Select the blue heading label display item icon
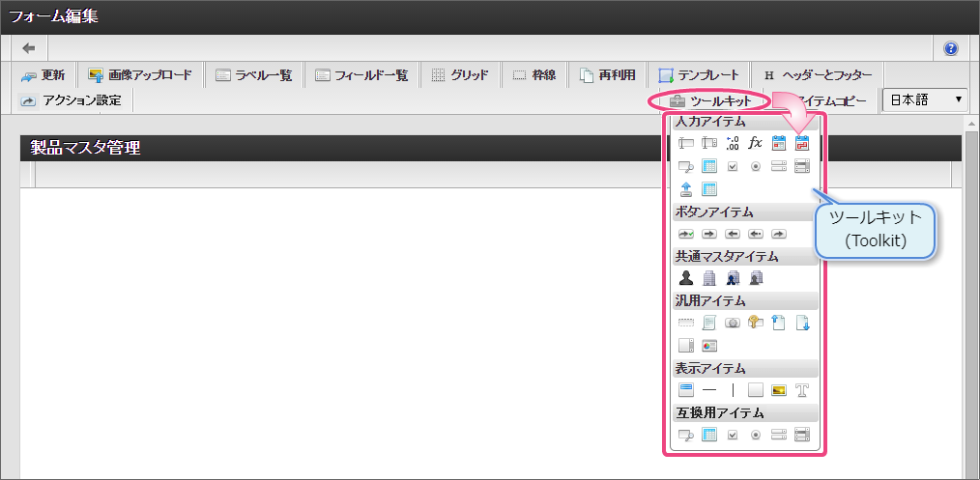Image resolution: width=980 pixels, height=480 pixels. (685, 390)
